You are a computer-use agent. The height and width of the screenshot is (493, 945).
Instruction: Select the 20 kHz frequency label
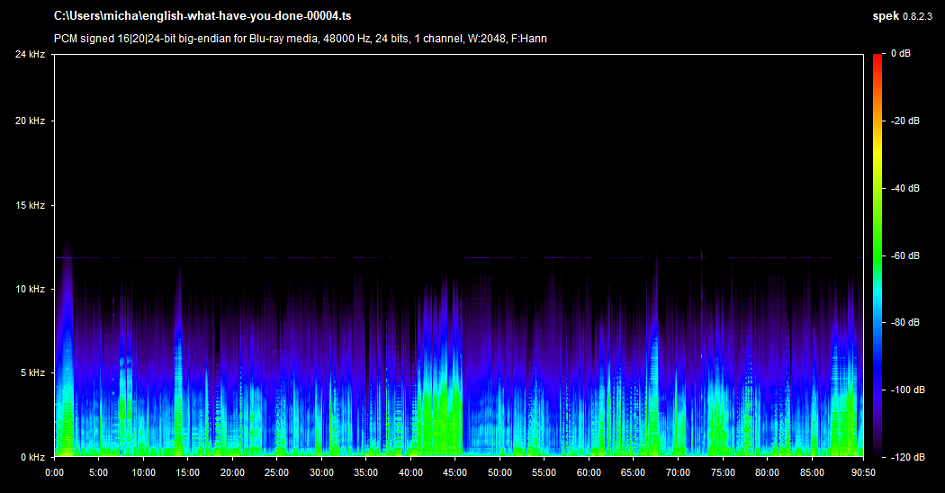coord(29,121)
